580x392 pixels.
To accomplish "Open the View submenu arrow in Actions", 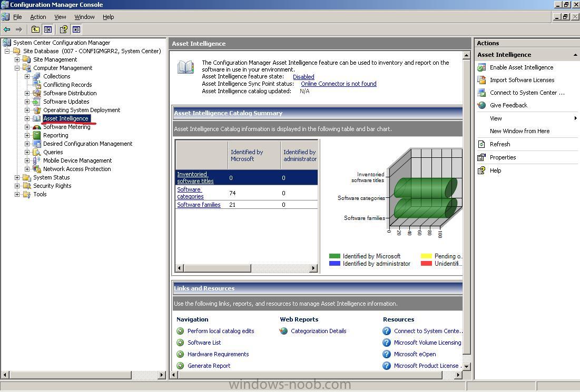I will tap(575, 118).
